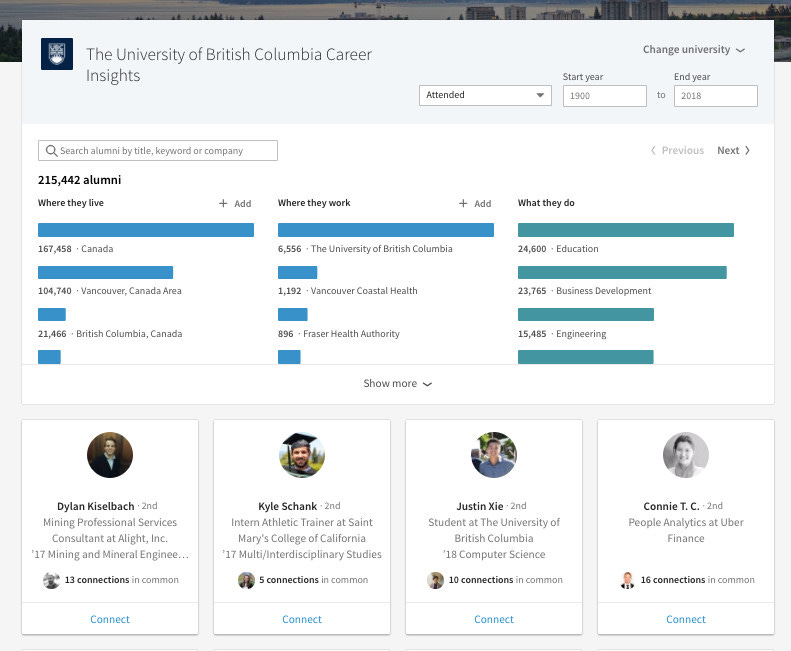Click the 15,485 Engineering label
The image size is (791, 651).
pos(562,334)
